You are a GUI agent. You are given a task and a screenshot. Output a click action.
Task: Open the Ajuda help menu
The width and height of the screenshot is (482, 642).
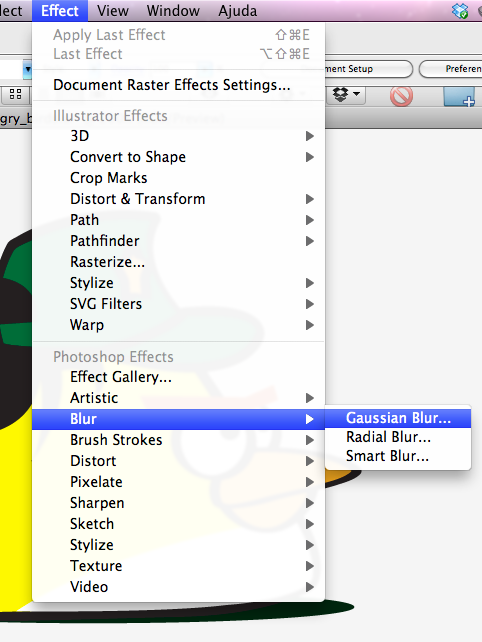238,11
